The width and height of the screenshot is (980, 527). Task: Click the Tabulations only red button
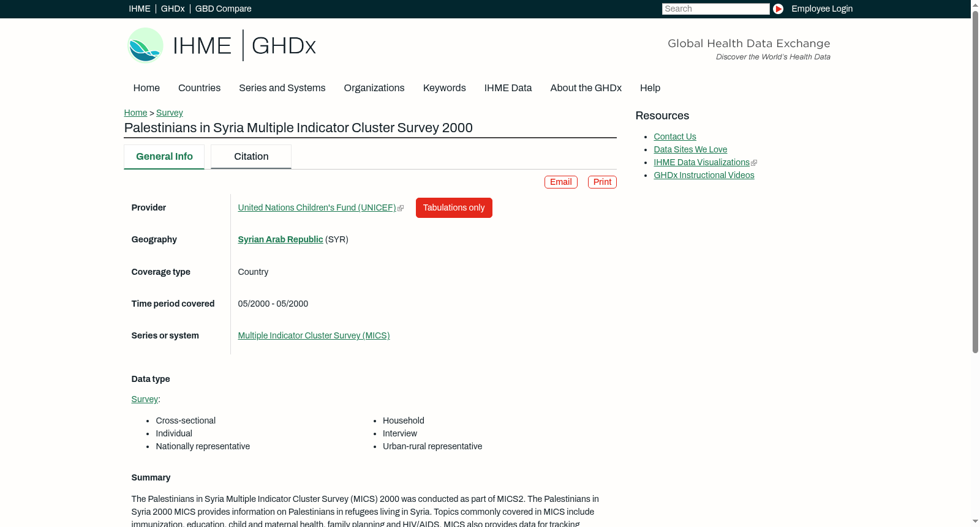(454, 207)
